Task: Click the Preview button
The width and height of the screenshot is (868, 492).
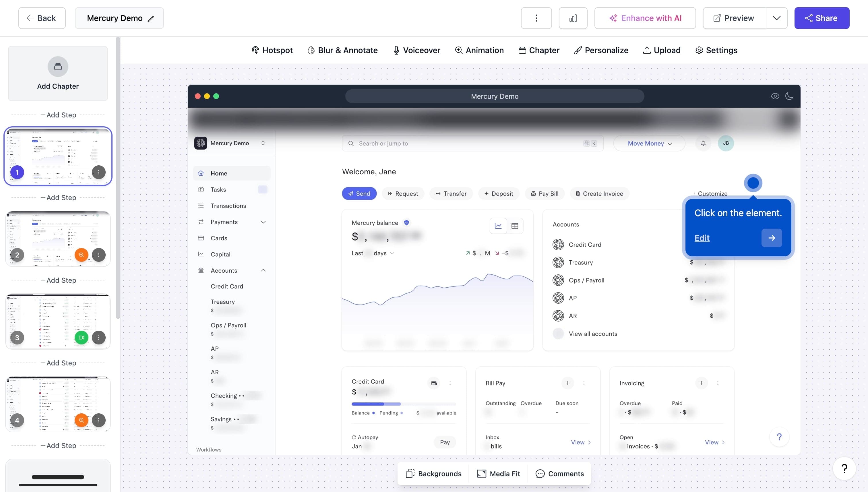Action: click(734, 18)
